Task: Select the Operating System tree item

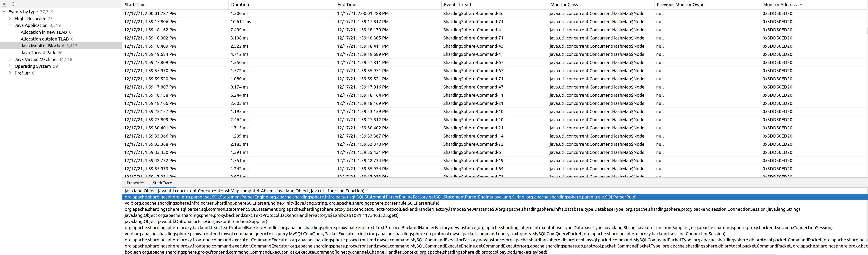Action: pos(33,66)
